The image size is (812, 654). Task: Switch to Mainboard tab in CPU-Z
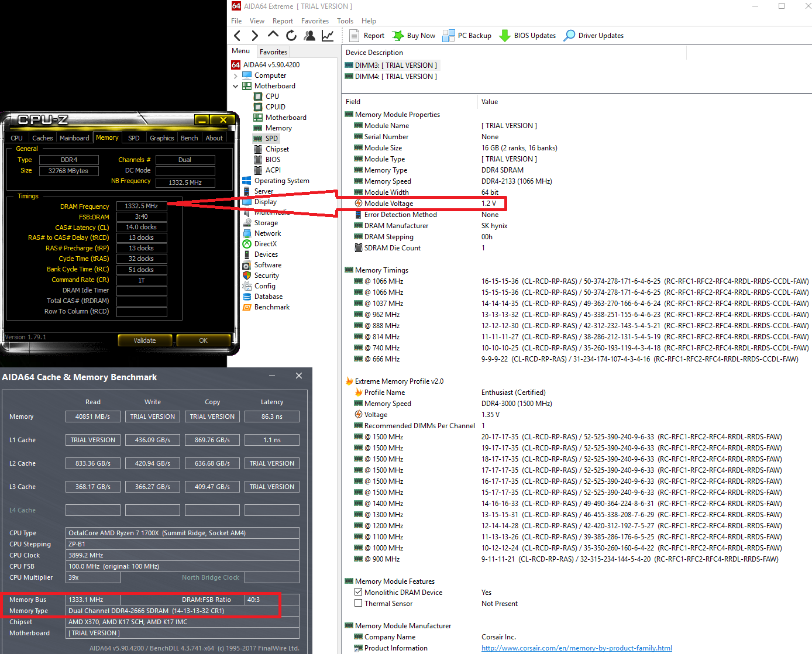pyautogui.click(x=74, y=138)
